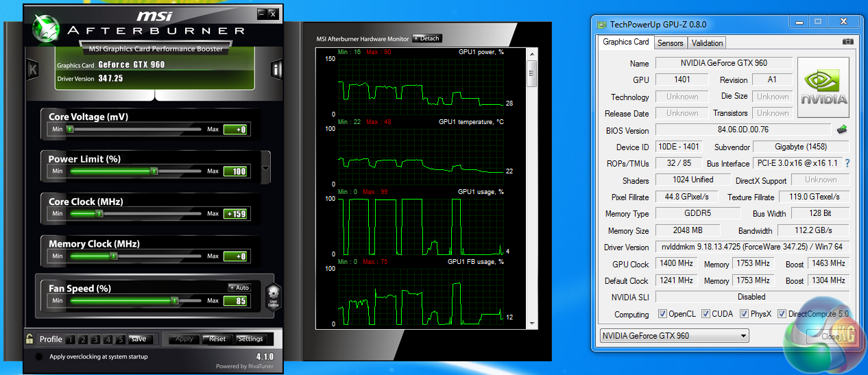This screenshot has width=868, height=375.
Task: Click the Fan Speed slider handle
Action: (x=174, y=300)
